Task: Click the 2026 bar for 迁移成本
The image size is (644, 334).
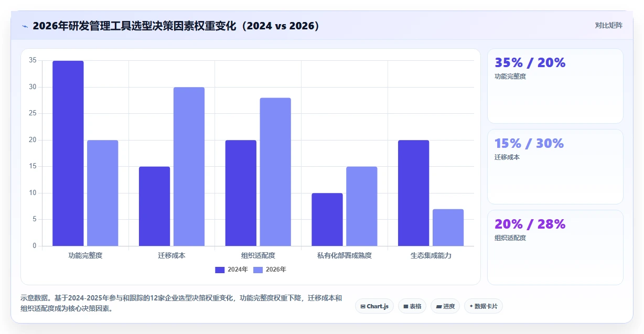Action: click(189, 166)
